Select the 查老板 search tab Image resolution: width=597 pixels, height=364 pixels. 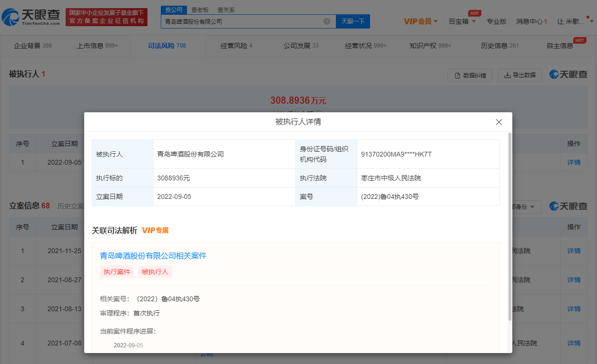pos(200,10)
